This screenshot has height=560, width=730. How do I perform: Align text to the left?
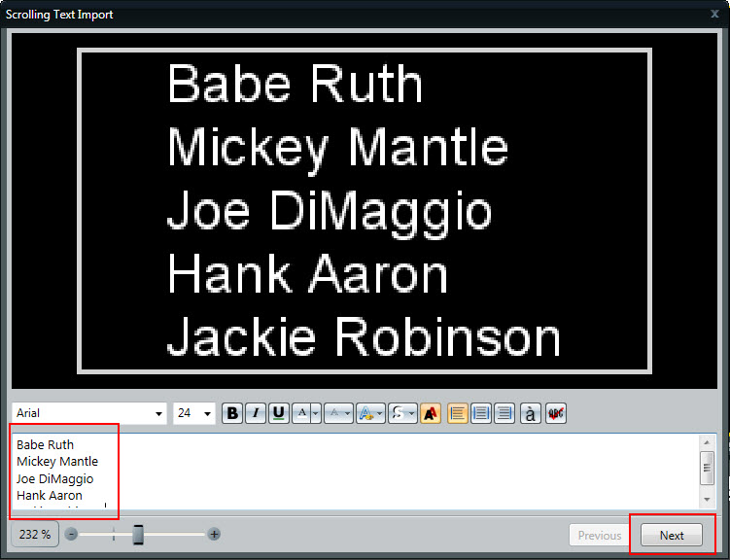click(458, 413)
